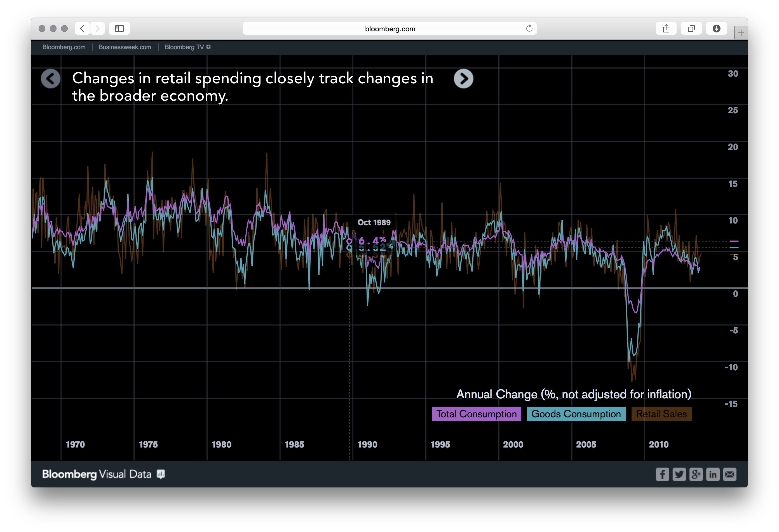Open Safari's download manager icon
The height and width of the screenshot is (532, 779).
coord(716,29)
